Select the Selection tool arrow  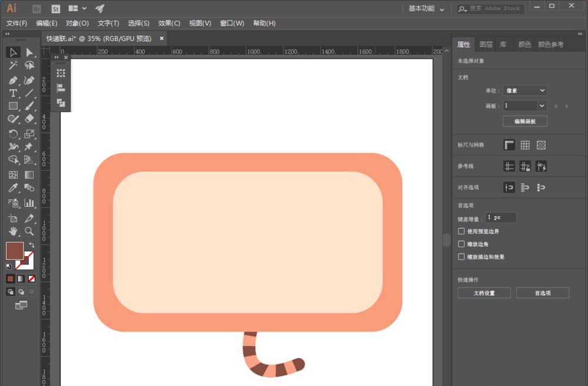click(x=13, y=52)
